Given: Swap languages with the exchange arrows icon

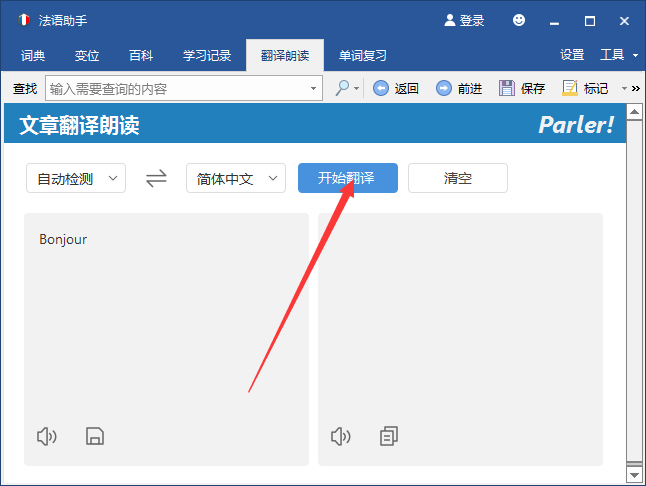Looking at the screenshot, I should click(156, 178).
